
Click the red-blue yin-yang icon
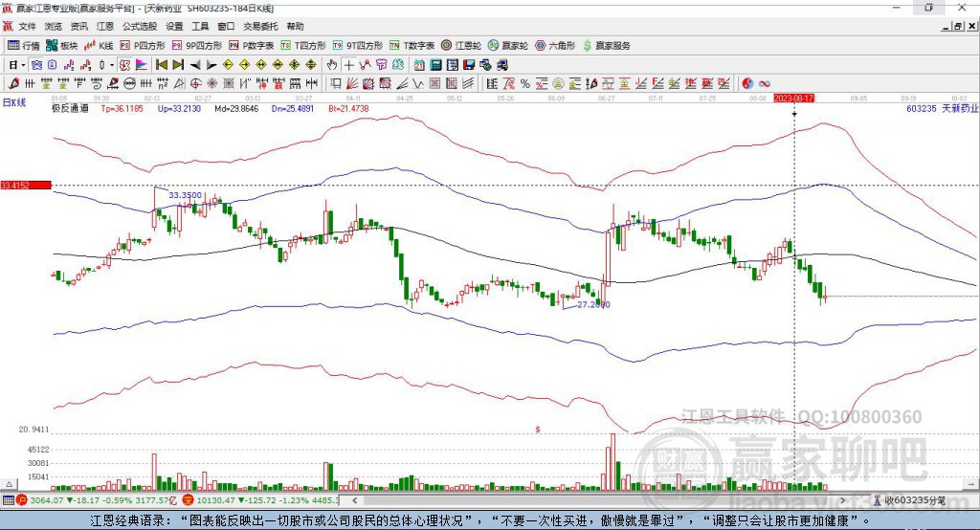[x=747, y=84]
